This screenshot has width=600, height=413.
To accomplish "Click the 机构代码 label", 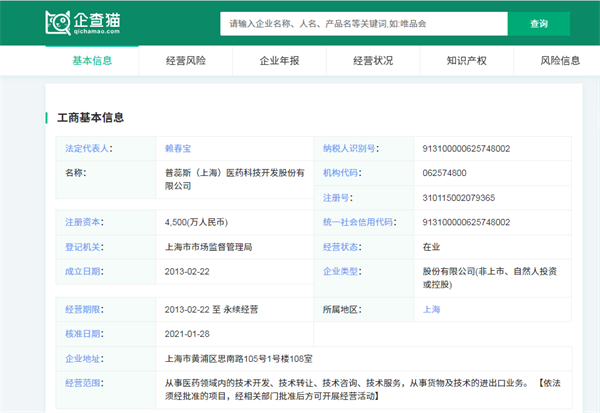I will click(x=342, y=173).
